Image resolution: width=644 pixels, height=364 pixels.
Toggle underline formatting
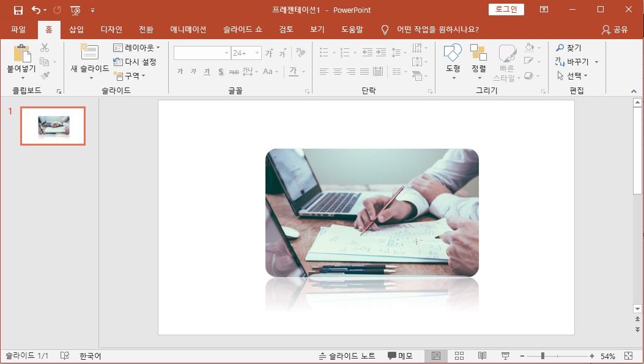207,72
